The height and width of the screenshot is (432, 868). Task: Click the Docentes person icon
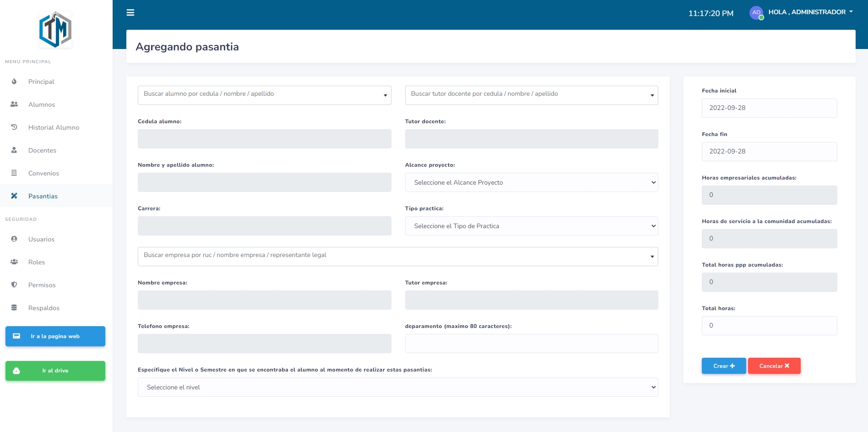click(x=14, y=150)
